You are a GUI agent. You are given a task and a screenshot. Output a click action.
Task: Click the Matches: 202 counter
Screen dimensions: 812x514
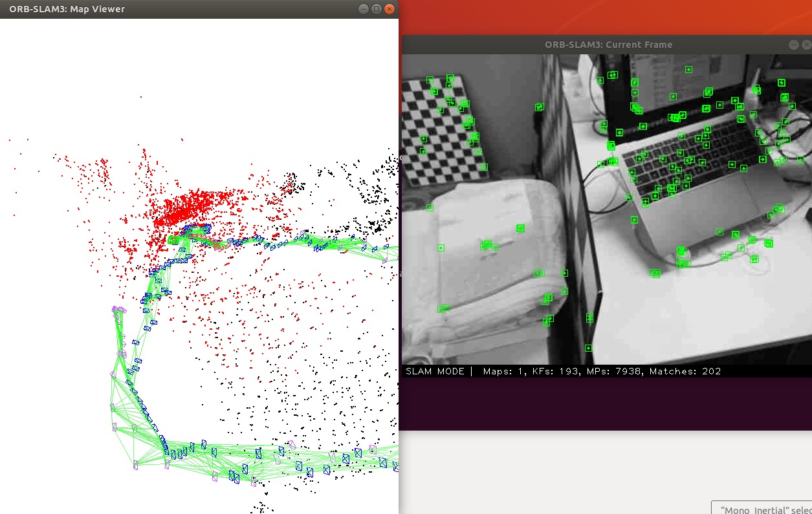pos(687,371)
